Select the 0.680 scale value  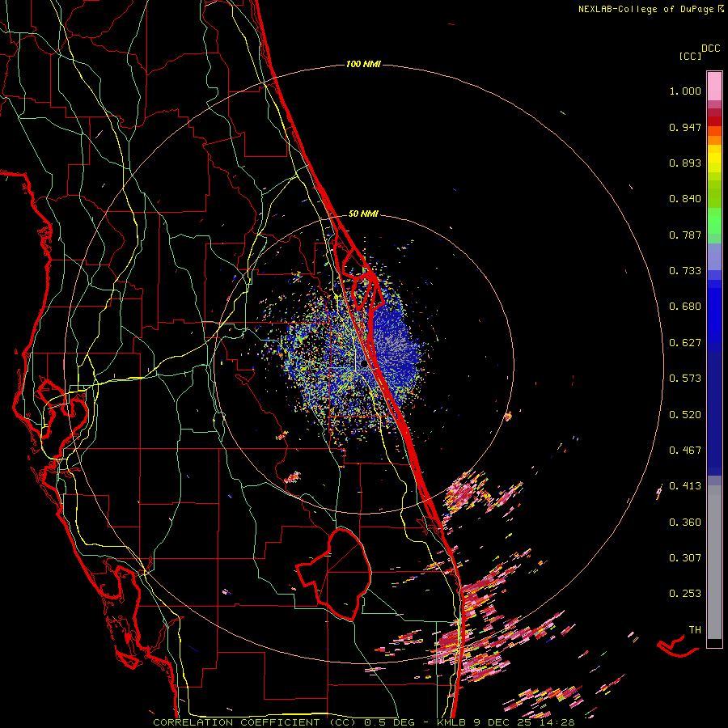(685, 307)
